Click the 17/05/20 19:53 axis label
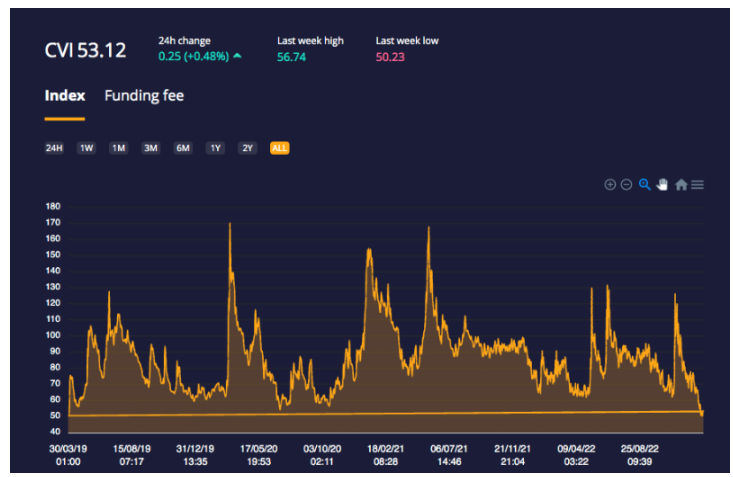Screen dimensions: 733x477 tap(259, 455)
